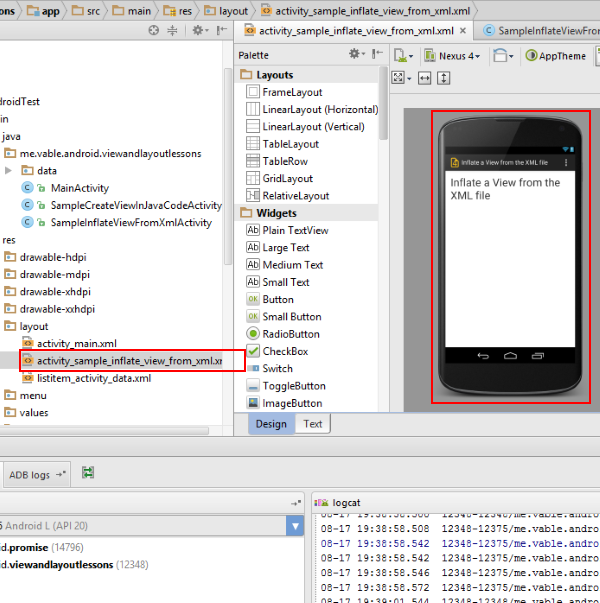
Task: Select listitem_activity_data.xml file
Action: [87, 378]
